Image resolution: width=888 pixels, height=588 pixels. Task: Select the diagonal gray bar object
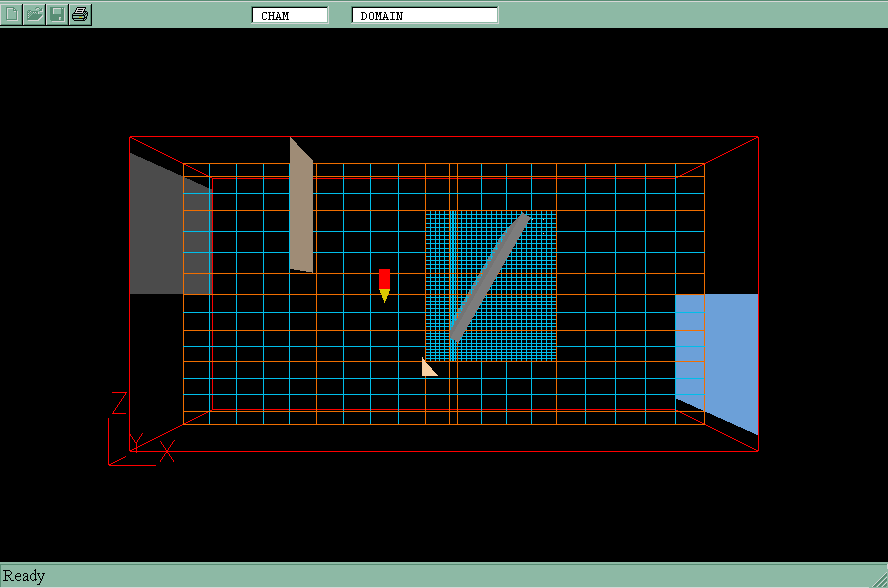pyautogui.click(x=487, y=277)
